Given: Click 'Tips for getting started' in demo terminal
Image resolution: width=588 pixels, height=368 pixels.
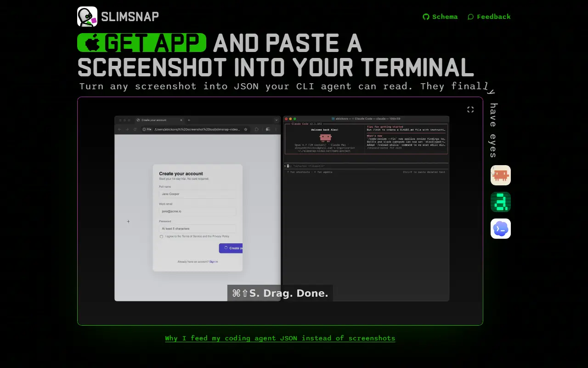Looking at the screenshot, I should (x=385, y=127).
